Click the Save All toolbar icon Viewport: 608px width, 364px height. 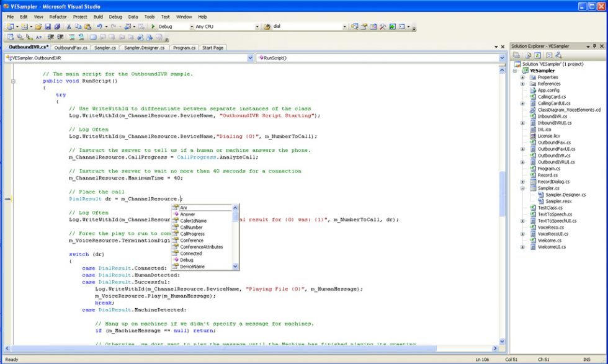[58, 28]
